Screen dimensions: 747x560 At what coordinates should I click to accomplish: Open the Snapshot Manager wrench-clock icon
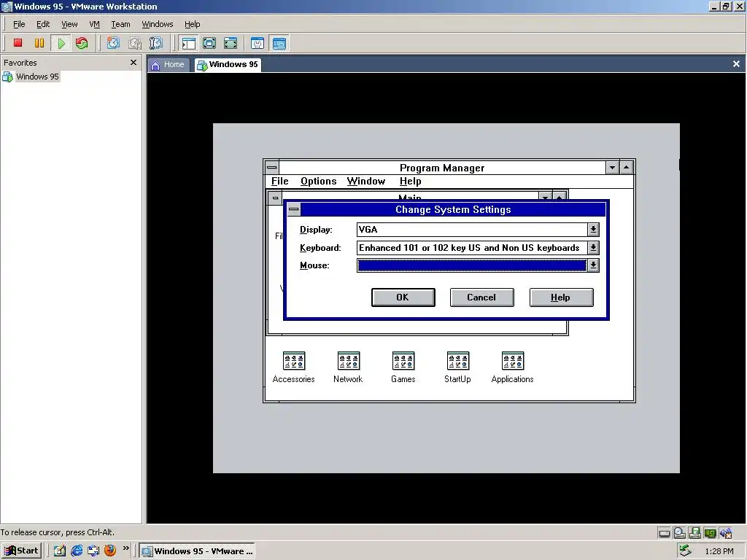pos(156,43)
